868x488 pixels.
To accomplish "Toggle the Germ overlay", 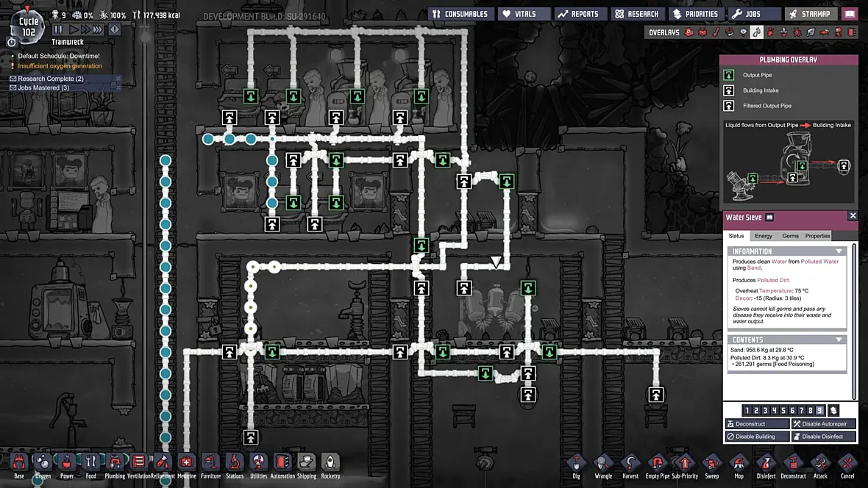I will point(797,32).
